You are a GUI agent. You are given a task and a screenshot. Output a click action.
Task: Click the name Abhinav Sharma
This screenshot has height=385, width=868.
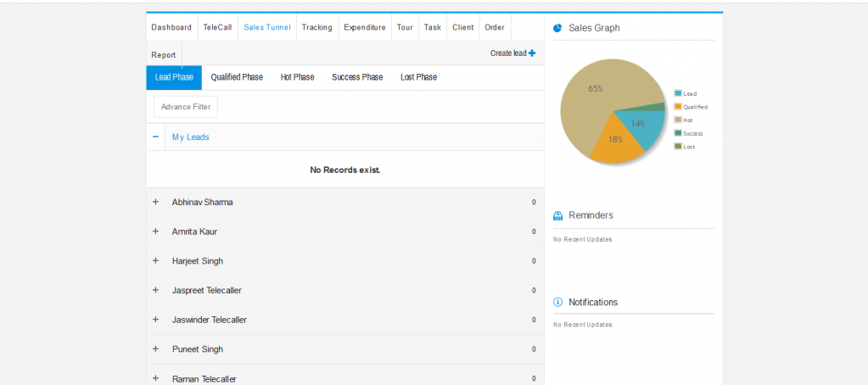coord(203,203)
